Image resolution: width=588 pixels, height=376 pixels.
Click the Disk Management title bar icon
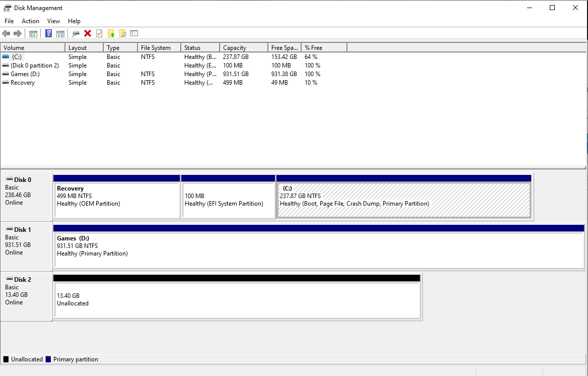click(7, 8)
